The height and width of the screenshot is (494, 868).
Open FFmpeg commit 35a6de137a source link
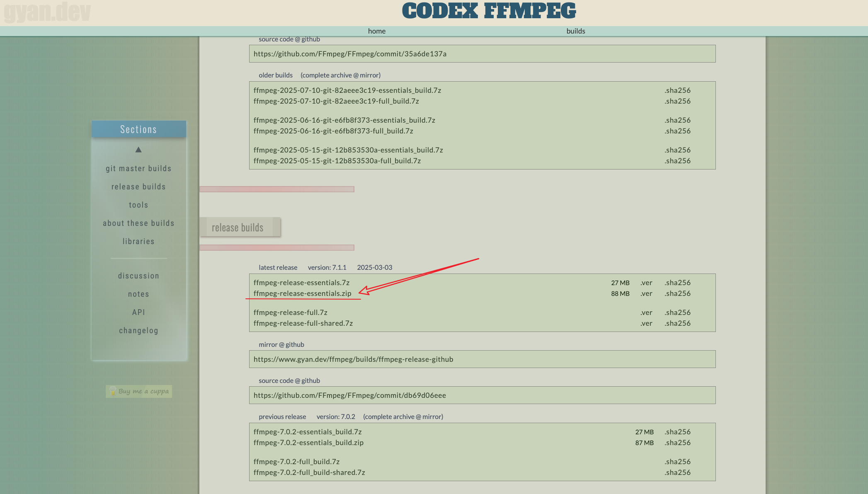click(x=350, y=54)
